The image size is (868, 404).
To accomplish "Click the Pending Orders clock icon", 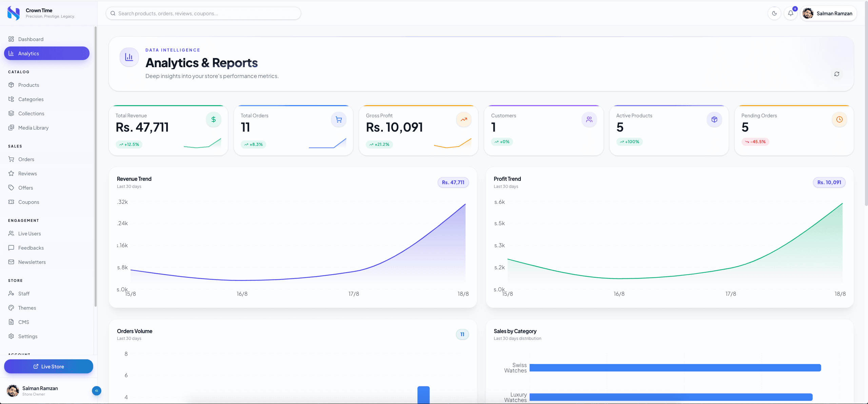I will tap(840, 120).
